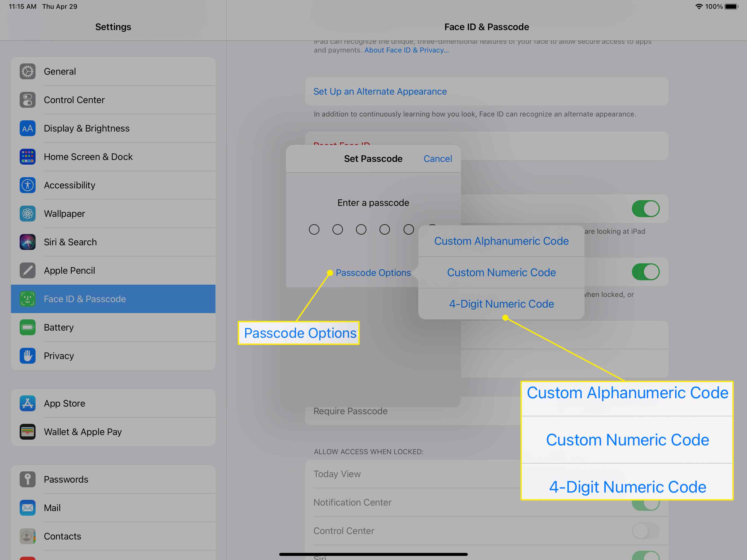
Task: Open the green Battery icon
Action: pyautogui.click(x=27, y=327)
